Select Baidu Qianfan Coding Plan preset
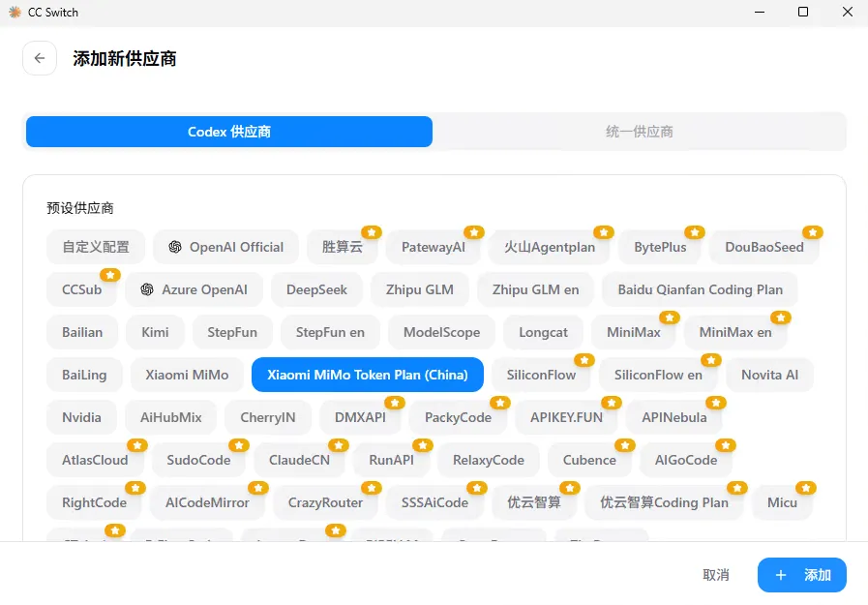Viewport: 868px width, 605px height. point(701,289)
